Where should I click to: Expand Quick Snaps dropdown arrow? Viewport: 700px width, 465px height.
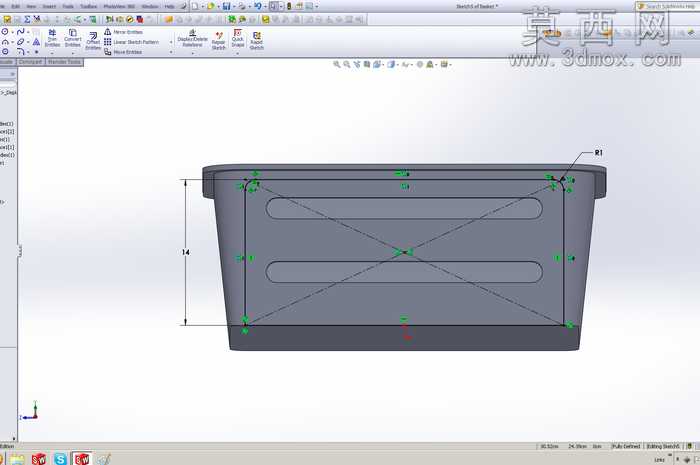[x=238, y=53]
